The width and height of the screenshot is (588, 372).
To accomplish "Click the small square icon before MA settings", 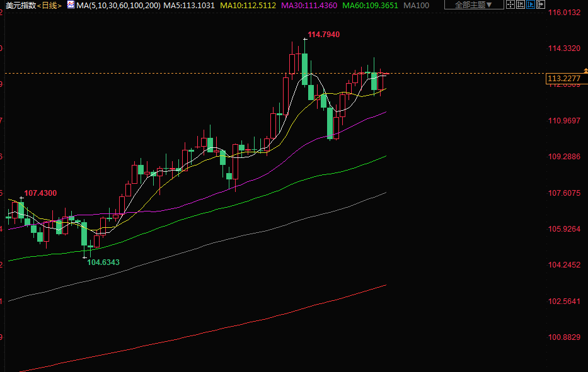I will [71, 5].
